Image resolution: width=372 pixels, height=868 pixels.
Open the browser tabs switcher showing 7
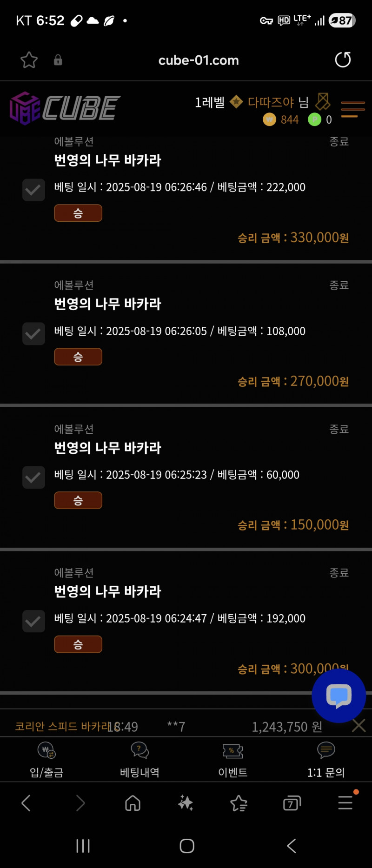292,803
